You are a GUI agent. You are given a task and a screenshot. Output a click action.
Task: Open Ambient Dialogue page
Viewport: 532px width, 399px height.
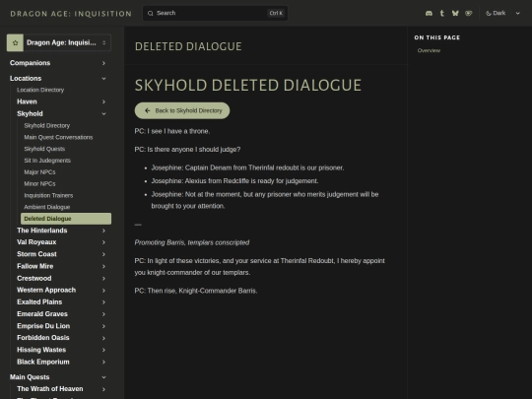pyautogui.click(x=47, y=207)
